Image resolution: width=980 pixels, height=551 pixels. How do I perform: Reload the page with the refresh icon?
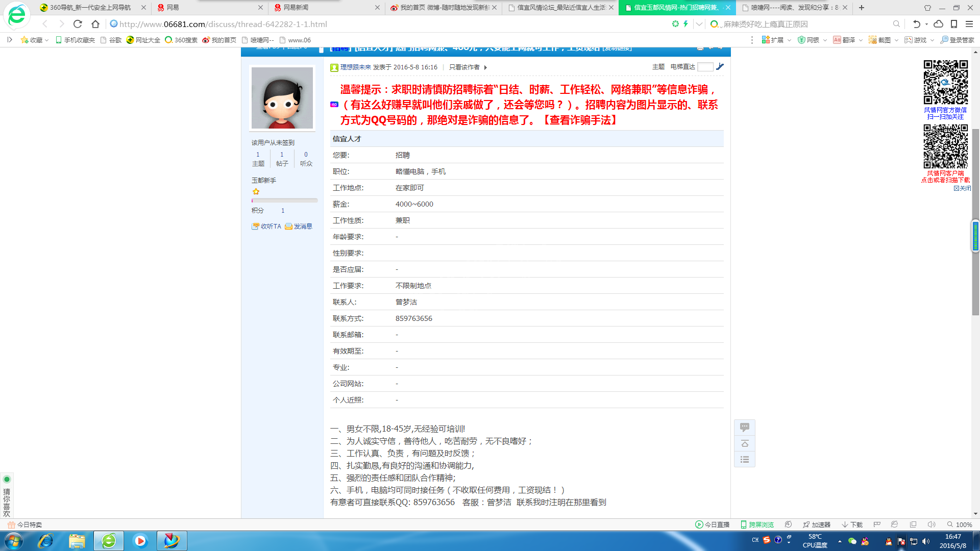(78, 24)
